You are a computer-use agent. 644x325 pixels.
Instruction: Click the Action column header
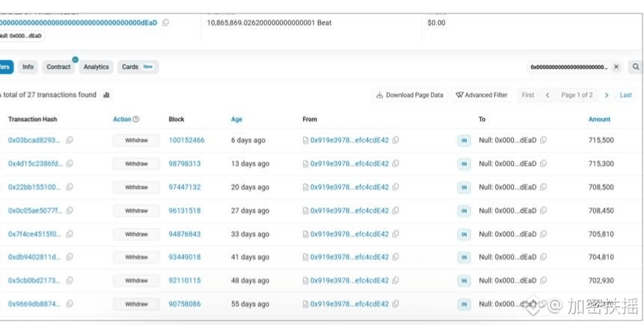coord(122,120)
